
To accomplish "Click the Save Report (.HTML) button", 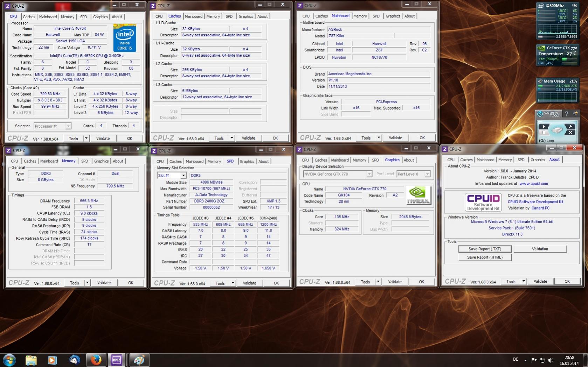I will tap(485, 257).
